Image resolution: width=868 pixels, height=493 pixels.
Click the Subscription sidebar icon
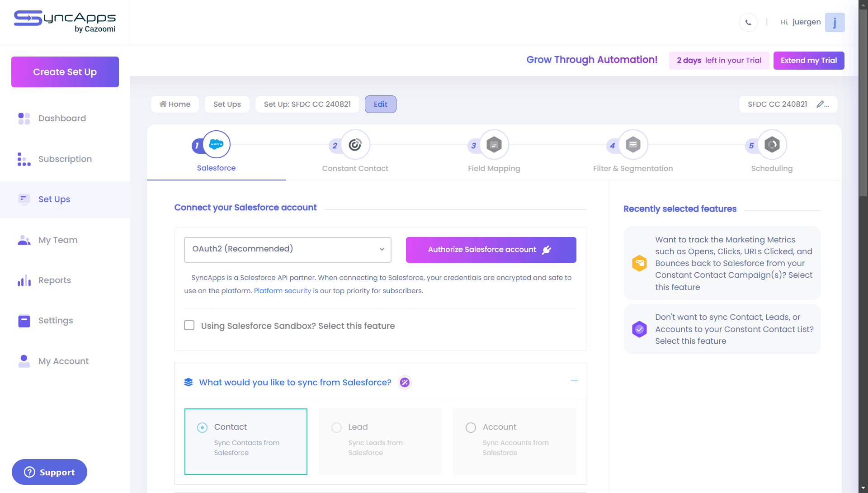24,159
